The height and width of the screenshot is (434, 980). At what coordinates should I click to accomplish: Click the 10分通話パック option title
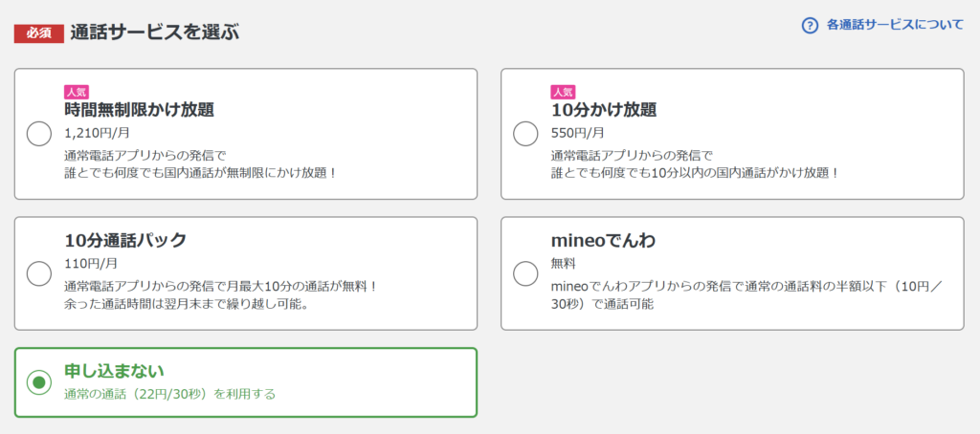coord(125,240)
